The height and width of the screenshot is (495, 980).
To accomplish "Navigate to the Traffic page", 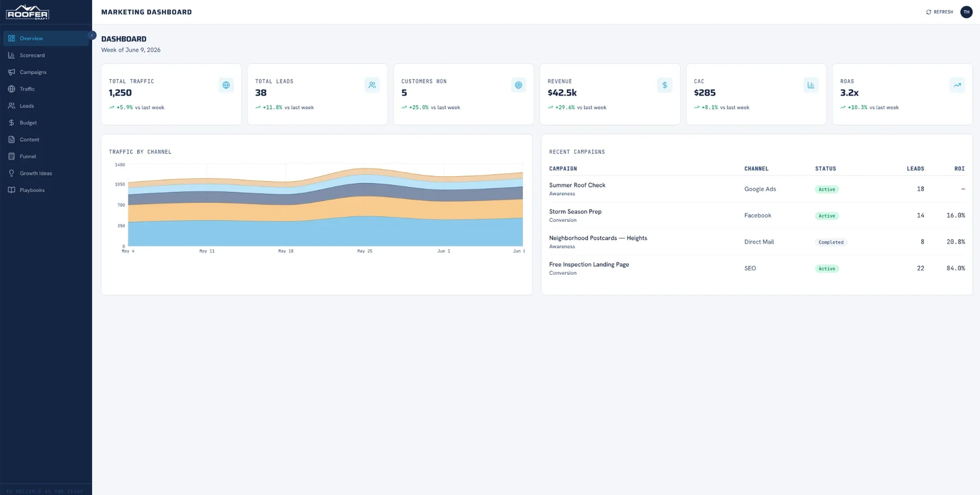I will (x=46, y=89).
